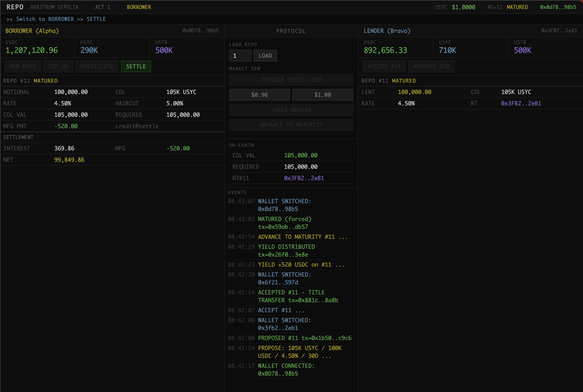Open the MATURED (forced) event transaction
This screenshot has height=392, width=583.
tap(283, 227)
